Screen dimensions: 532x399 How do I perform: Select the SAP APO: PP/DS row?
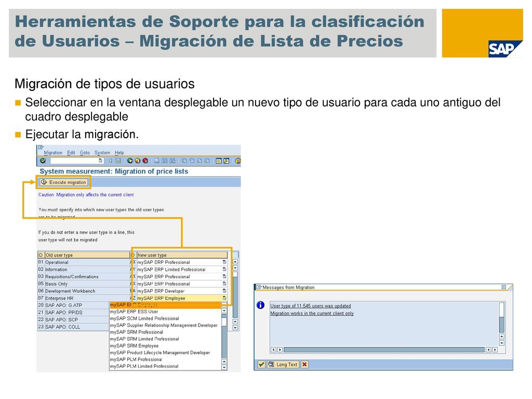[x=73, y=312]
